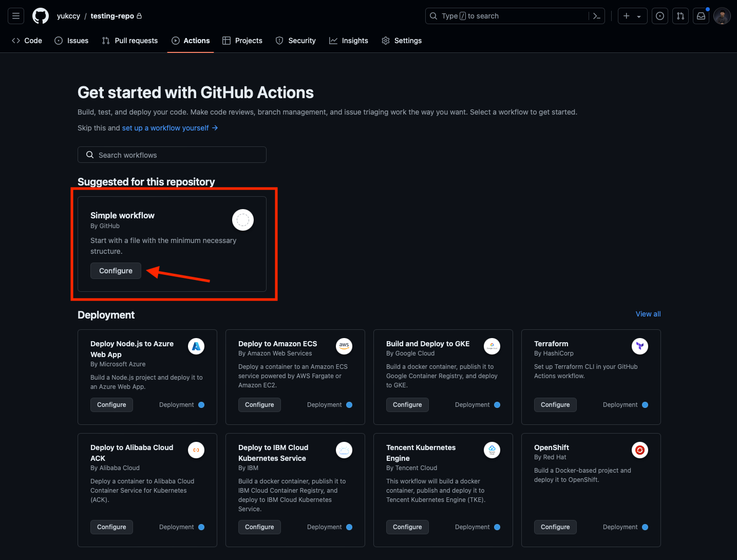
Task: Click the 'Build and Deploy to GKE' title
Action: (428, 344)
